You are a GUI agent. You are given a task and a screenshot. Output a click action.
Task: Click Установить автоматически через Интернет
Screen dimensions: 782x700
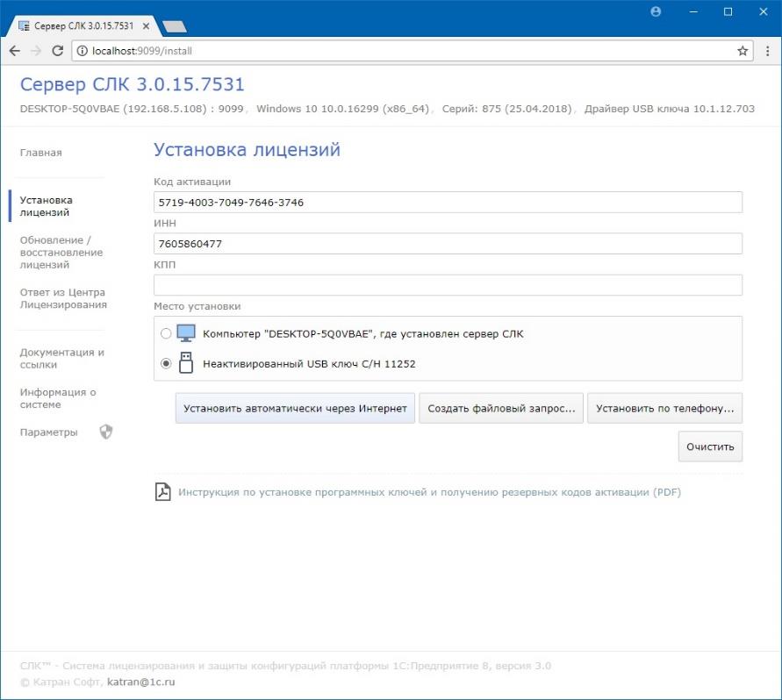point(295,409)
